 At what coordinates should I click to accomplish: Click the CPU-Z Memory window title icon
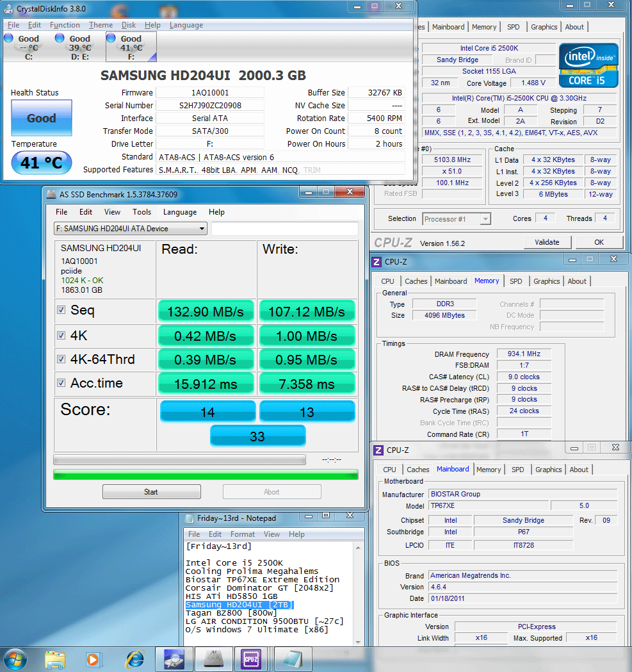coord(377,262)
